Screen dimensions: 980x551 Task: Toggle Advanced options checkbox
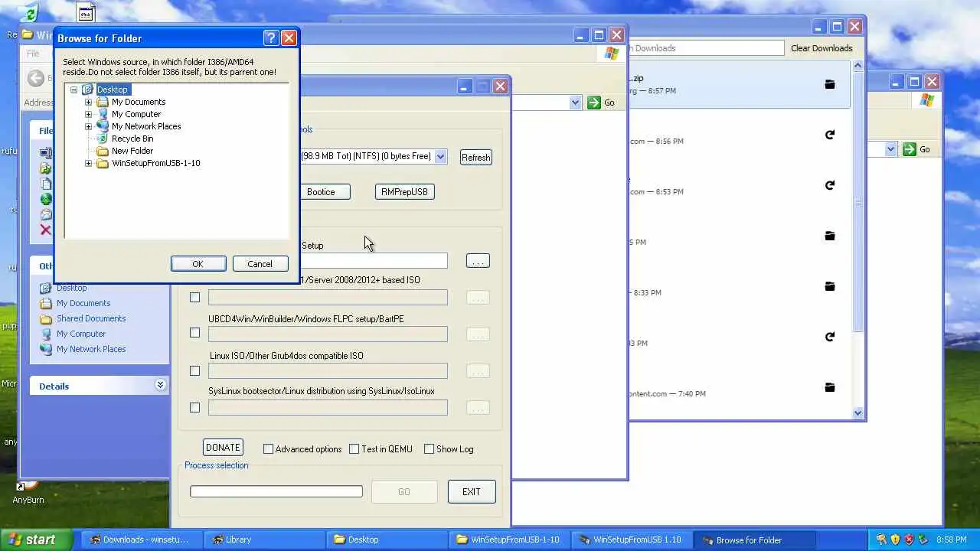point(269,449)
